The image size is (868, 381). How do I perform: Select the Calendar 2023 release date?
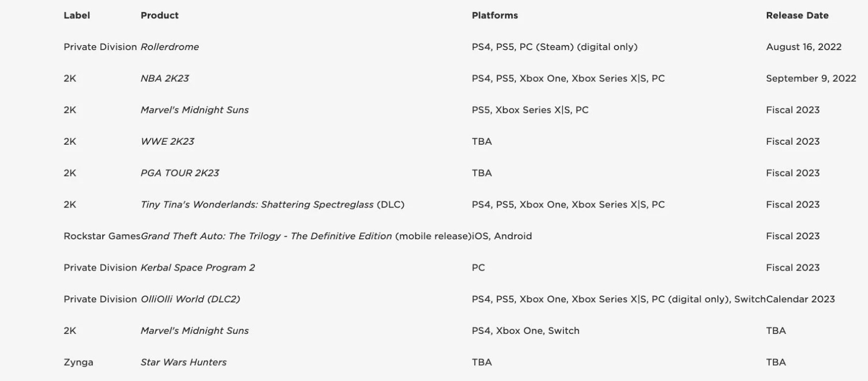[x=801, y=299]
